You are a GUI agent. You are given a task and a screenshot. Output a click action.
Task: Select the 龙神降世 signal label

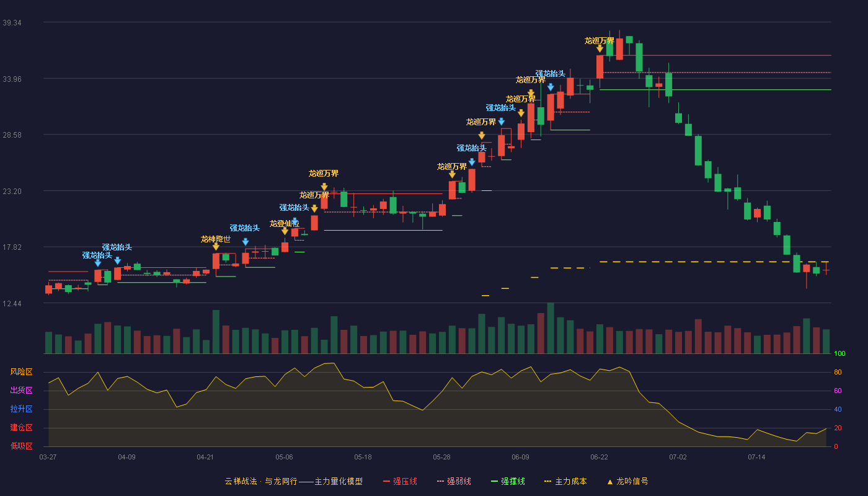tap(216, 239)
